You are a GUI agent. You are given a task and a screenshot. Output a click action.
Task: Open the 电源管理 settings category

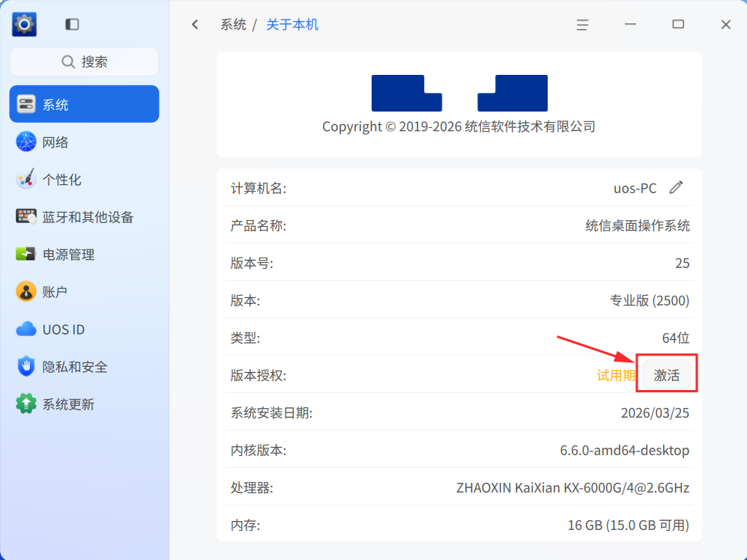[x=85, y=255]
